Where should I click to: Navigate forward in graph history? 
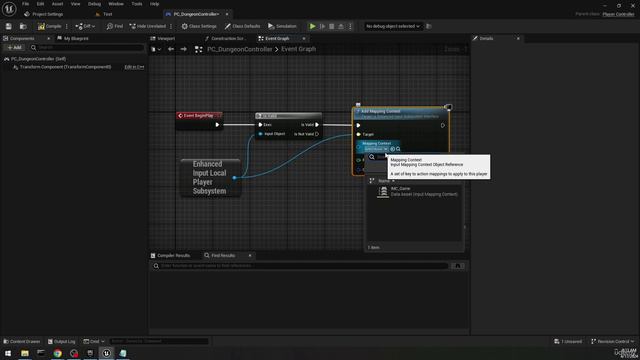coord(184,49)
